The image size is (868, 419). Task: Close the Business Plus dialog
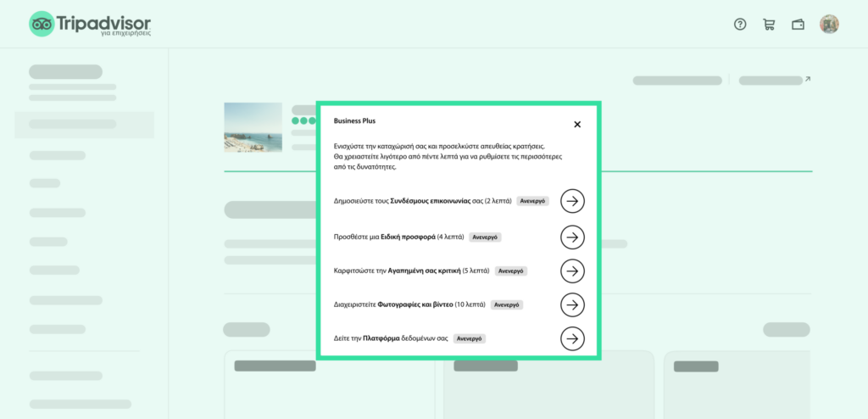click(577, 124)
